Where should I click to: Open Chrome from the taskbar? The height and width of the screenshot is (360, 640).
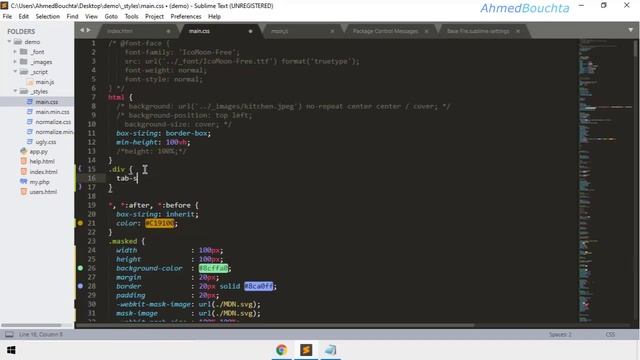click(x=281, y=350)
